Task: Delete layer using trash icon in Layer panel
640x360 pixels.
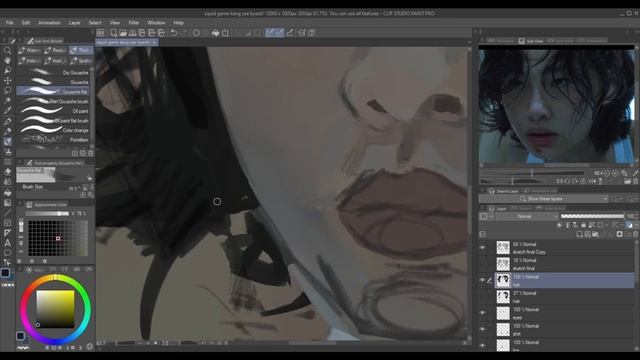Action: point(635,234)
